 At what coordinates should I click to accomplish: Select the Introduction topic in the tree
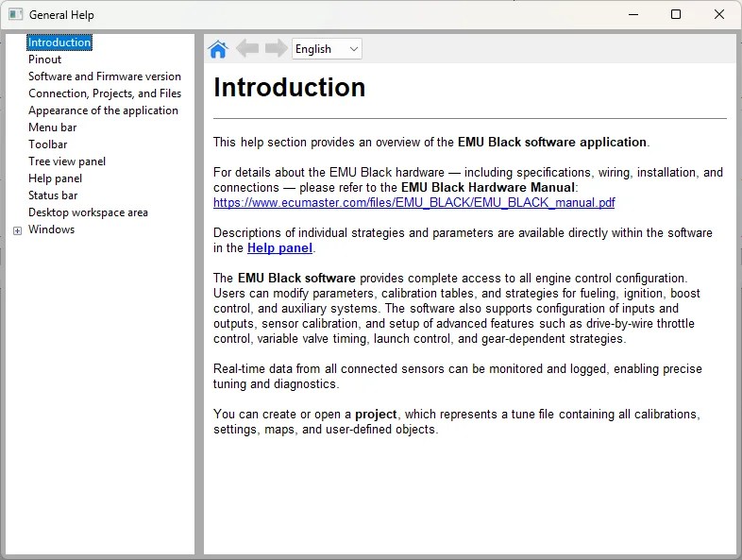point(59,42)
